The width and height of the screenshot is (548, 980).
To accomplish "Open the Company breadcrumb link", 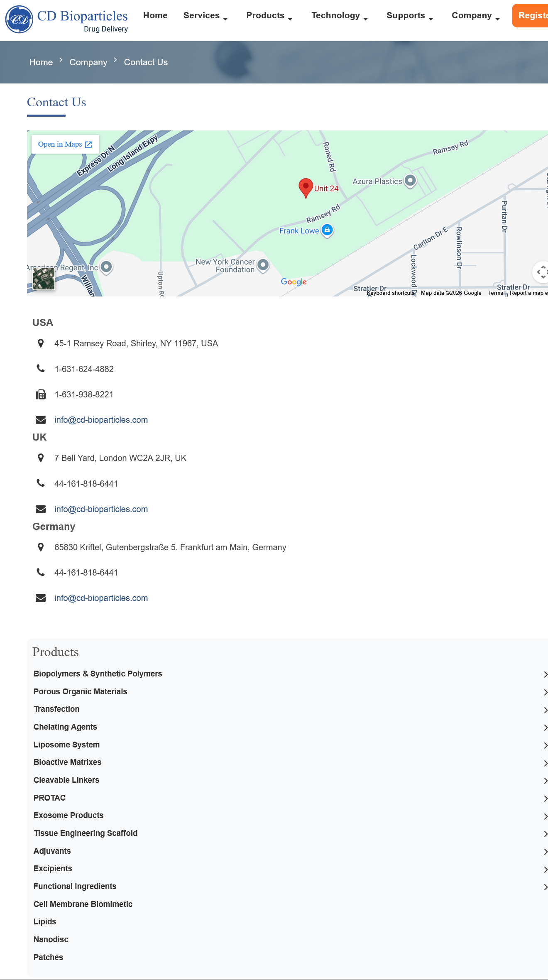I will pos(88,62).
